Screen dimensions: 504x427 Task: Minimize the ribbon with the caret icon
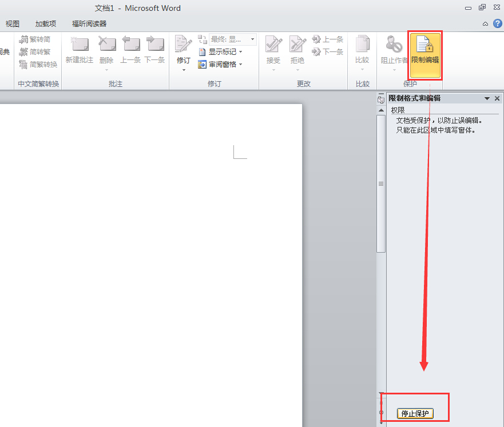click(485, 24)
